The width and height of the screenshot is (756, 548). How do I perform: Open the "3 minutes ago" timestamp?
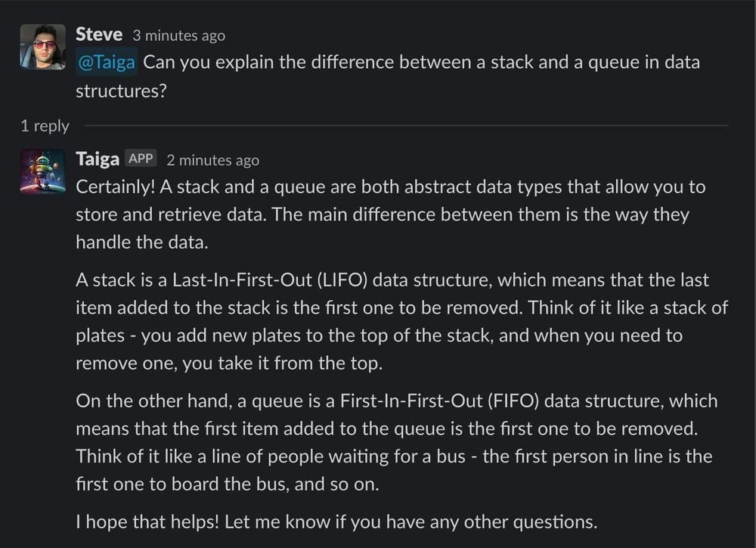[x=178, y=36]
